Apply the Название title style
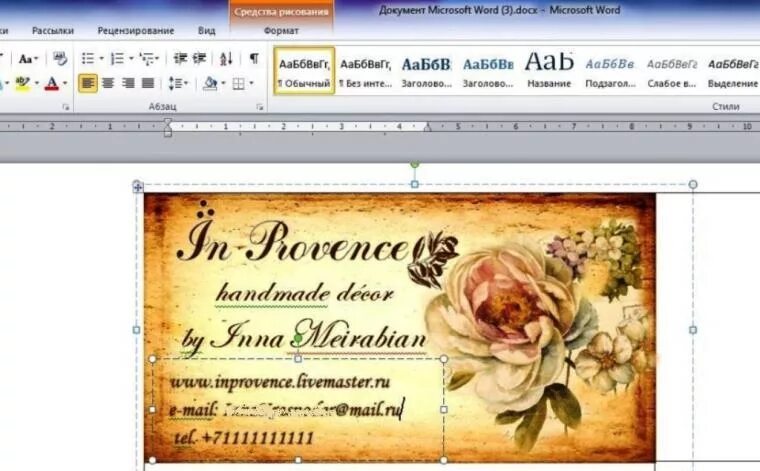The image size is (760, 471). tap(549, 71)
